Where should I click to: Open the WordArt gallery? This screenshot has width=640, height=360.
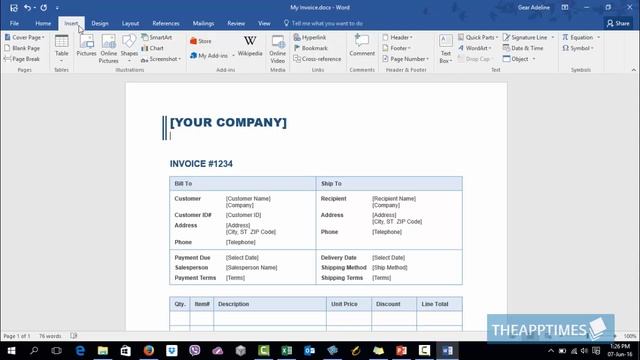click(x=475, y=48)
